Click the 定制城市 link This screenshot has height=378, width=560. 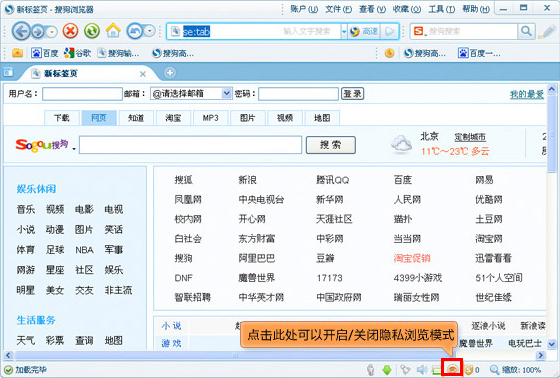coord(470,137)
